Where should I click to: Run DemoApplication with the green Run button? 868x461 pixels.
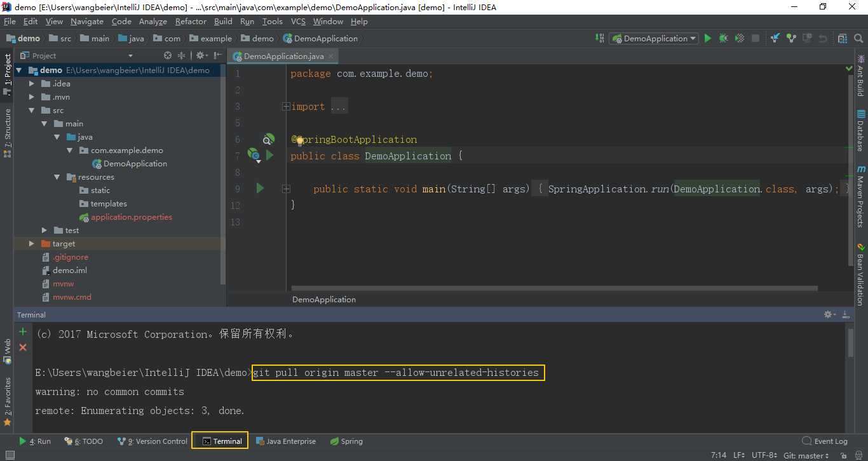click(708, 38)
